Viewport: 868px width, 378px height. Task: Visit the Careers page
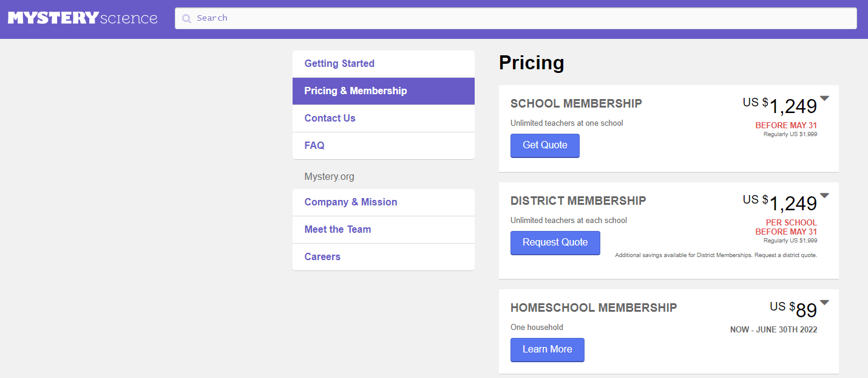384,257
